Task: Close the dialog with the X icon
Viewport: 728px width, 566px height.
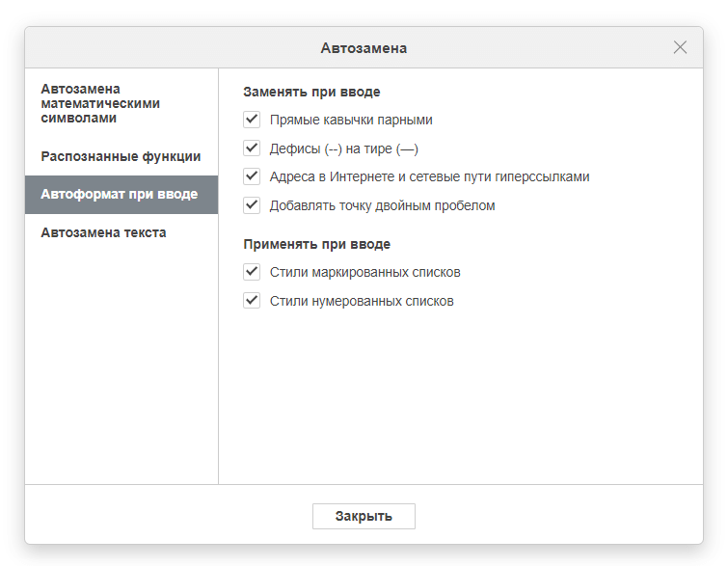Action: (680, 47)
